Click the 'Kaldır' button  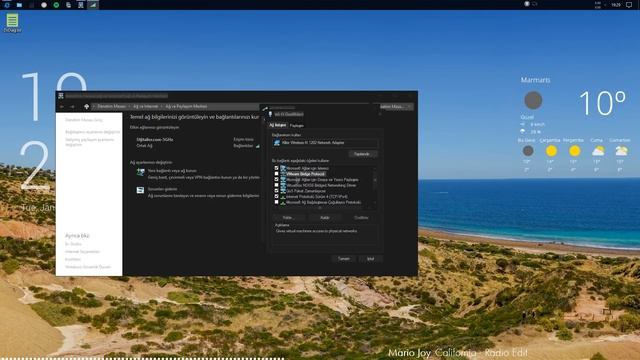tap(325, 218)
